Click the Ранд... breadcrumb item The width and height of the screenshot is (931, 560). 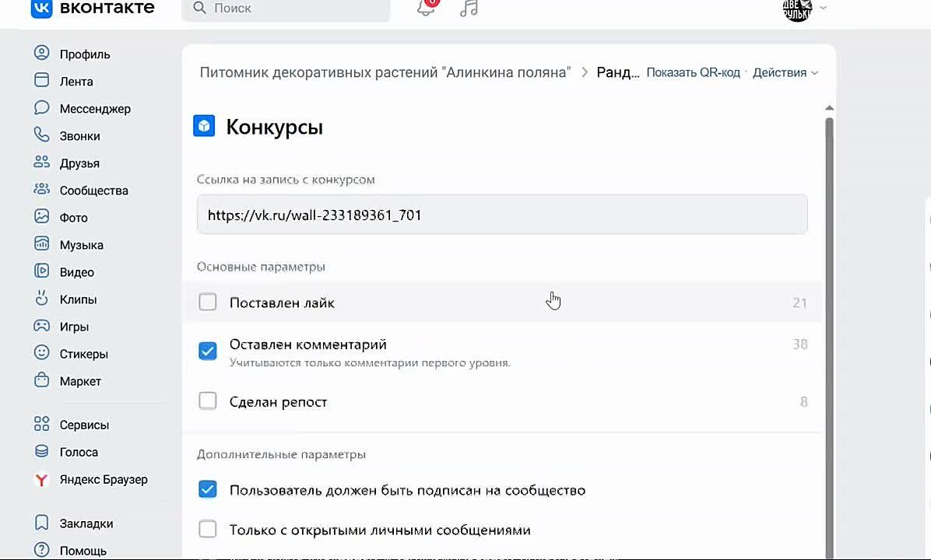[x=617, y=72]
